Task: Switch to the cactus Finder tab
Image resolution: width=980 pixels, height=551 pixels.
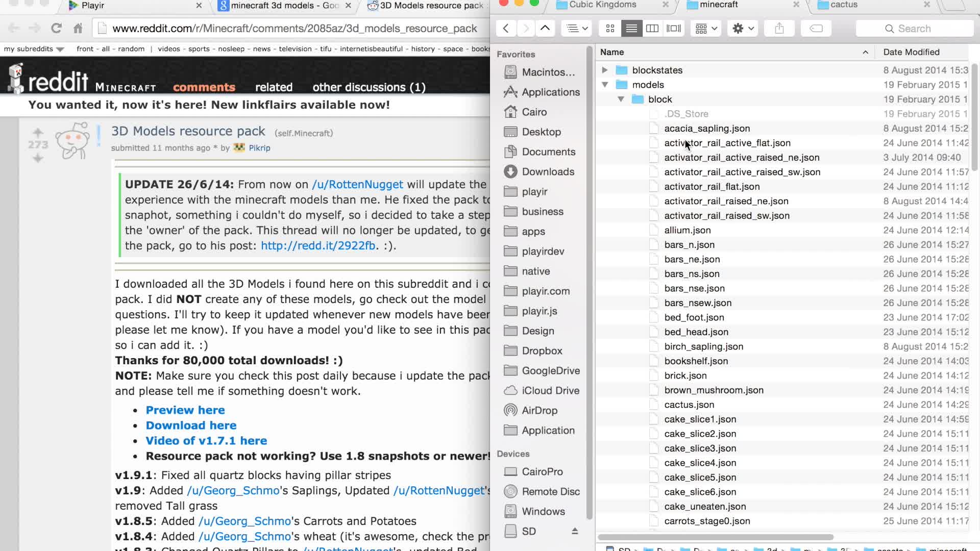Action: 844,5
